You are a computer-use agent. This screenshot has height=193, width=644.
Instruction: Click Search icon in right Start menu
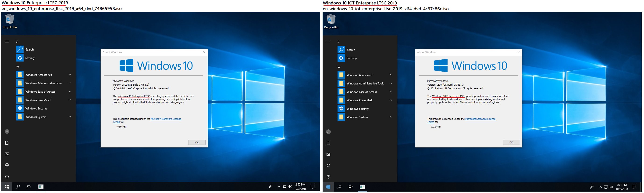[x=341, y=50]
